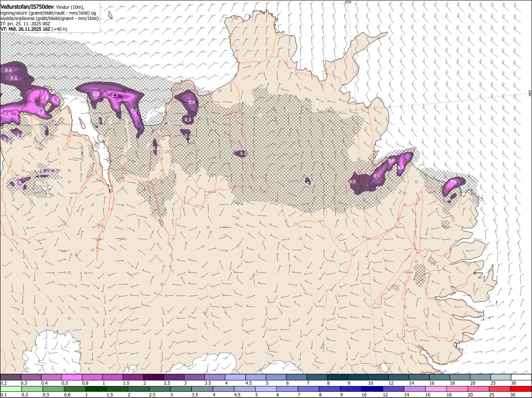Click the 'VT: Mið. 26.11.2025 16Z' valid time

[25, 29]
